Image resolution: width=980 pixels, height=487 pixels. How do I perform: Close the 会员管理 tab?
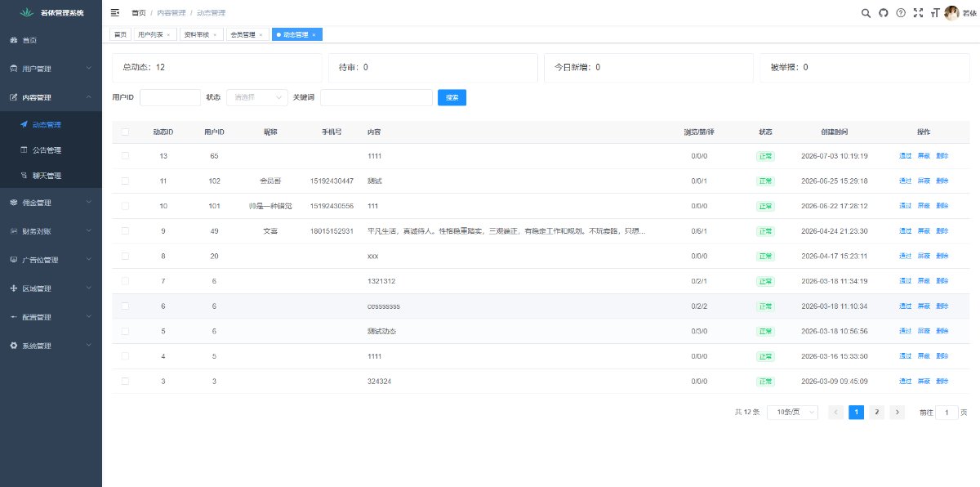coord(261,35)
